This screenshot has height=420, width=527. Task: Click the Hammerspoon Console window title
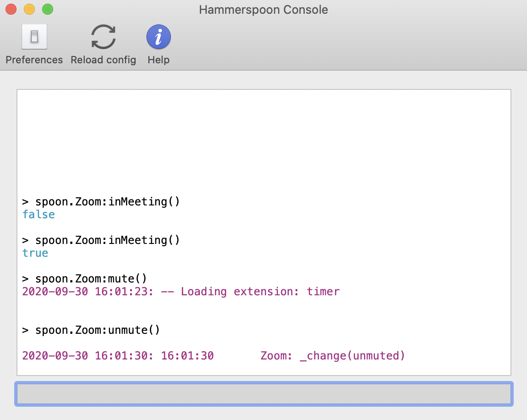(263, 10)
